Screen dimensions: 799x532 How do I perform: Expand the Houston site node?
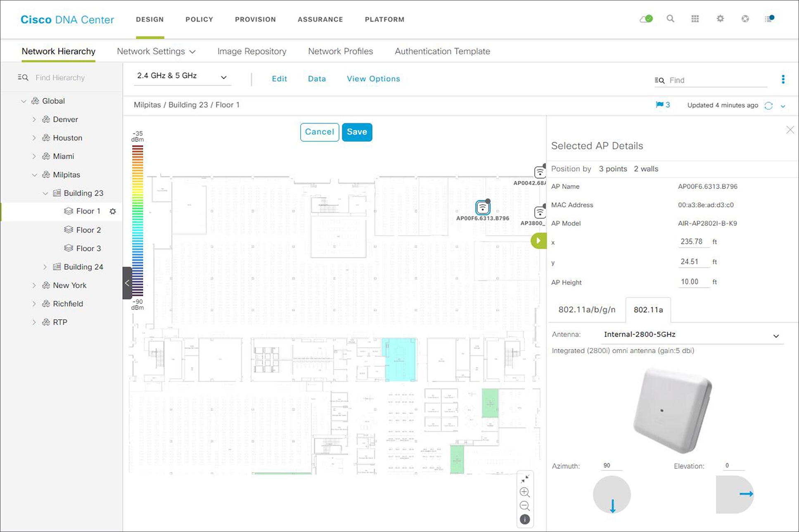pyautogui.click(x=34, y=138)
